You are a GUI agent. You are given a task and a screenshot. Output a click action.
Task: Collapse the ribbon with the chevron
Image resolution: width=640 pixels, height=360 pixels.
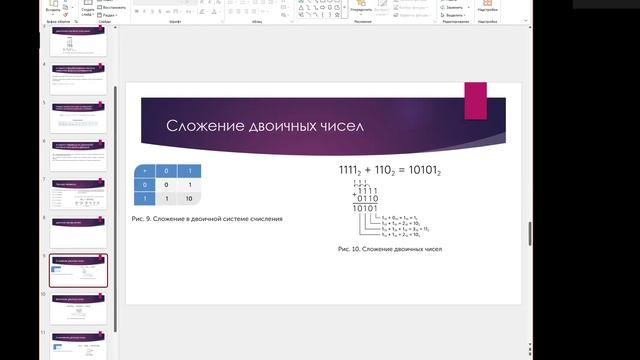tap(526, 20)
